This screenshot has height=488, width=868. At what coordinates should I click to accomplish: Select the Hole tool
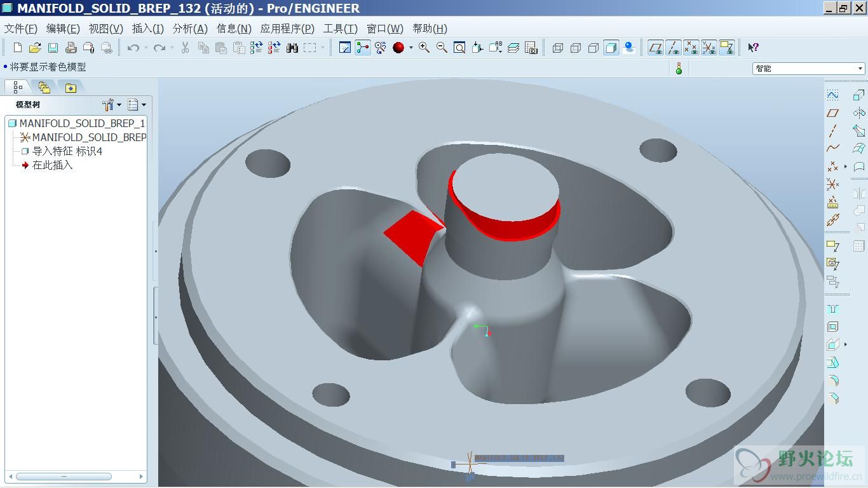[x=832, y=309]
